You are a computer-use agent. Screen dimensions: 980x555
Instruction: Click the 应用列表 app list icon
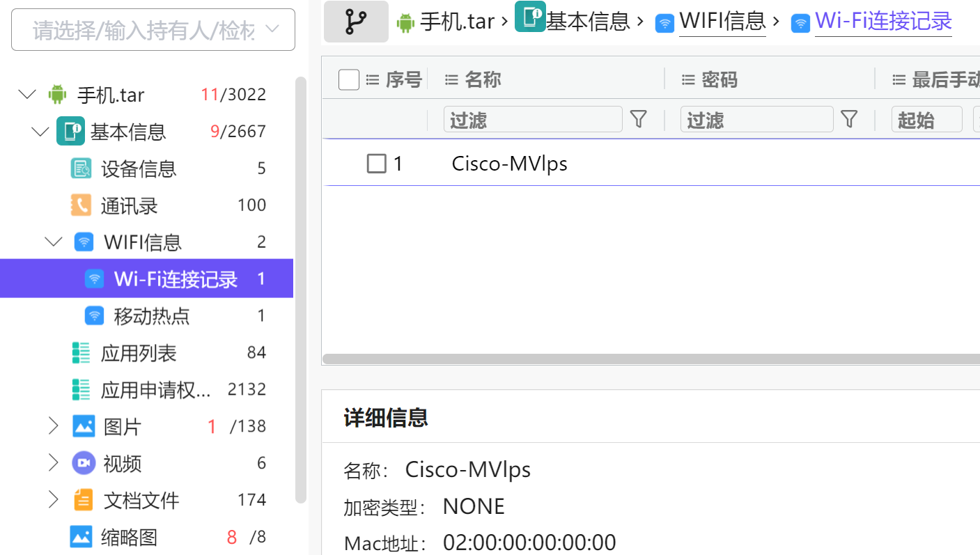click(81, 353)
